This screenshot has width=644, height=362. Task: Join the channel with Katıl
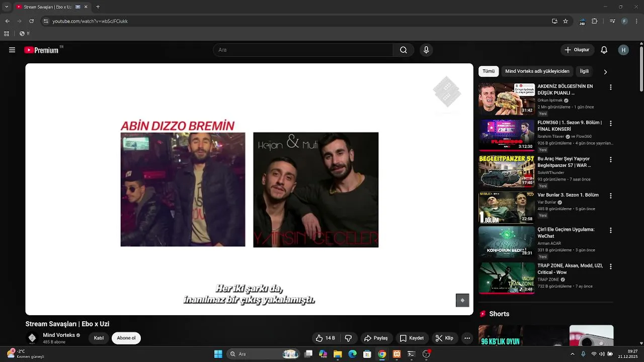click(99, 338)
